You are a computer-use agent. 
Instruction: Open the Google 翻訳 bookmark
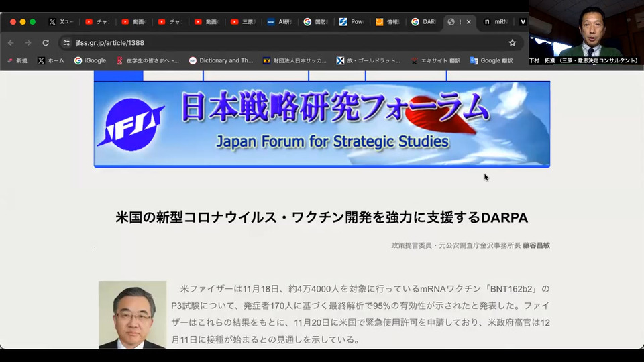[492, 61]
